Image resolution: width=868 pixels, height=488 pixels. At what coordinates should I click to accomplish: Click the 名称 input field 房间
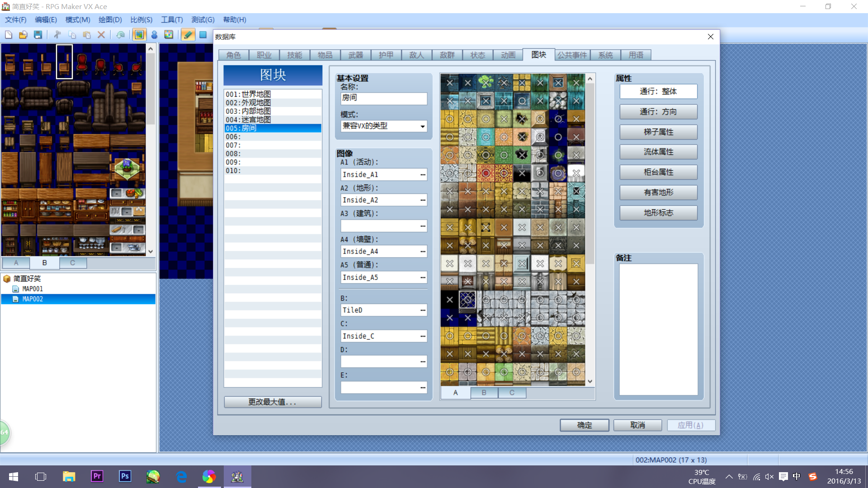tap(383, 98)
